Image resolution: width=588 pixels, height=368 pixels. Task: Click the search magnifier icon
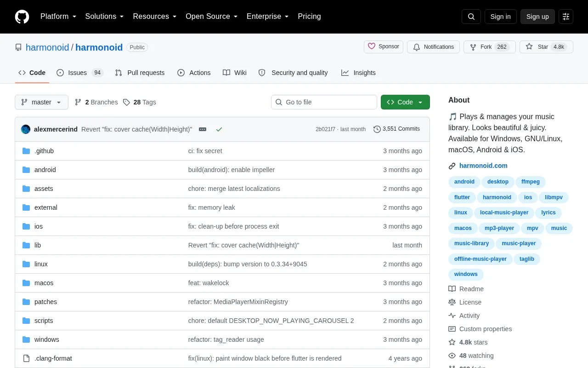click(x=471, y=17)
